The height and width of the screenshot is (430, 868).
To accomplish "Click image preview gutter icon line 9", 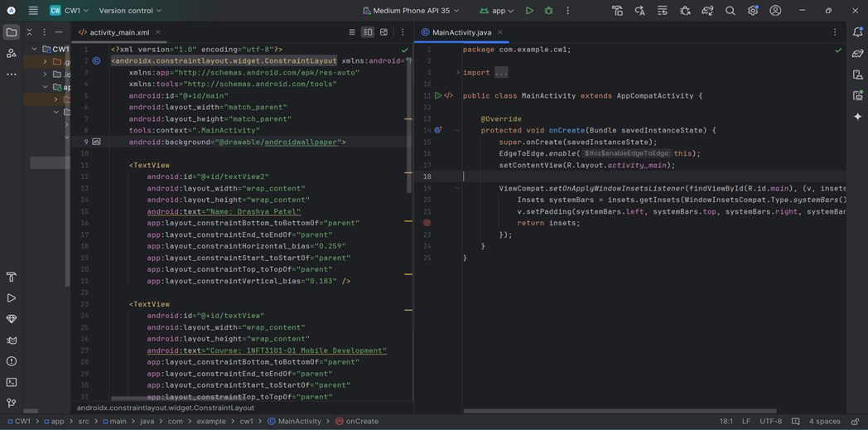I will 96,143.
